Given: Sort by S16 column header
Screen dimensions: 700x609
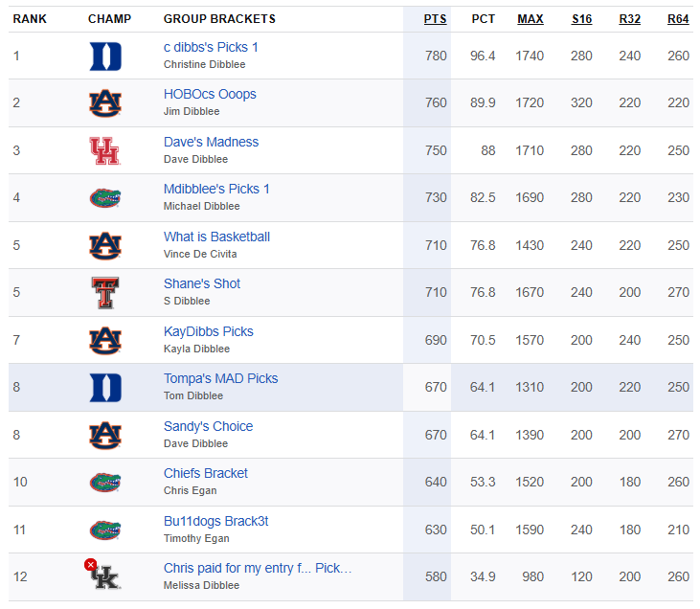Looking at the screenshot, I should point(581,19).
